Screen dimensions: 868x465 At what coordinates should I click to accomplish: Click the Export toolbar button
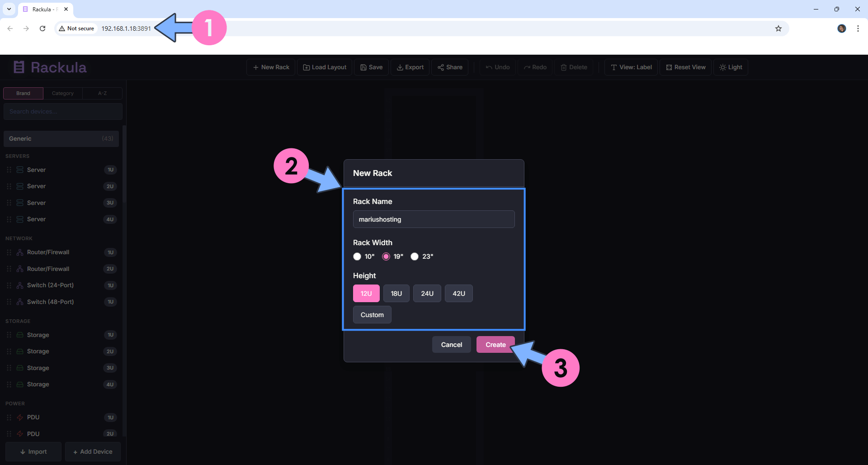click(x=410, y=67)
